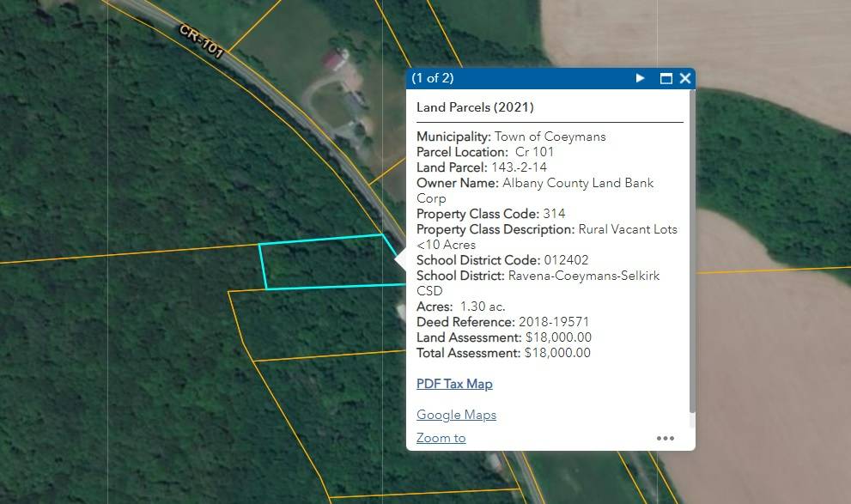Click the Zoom to link

(x=441, y=438)
